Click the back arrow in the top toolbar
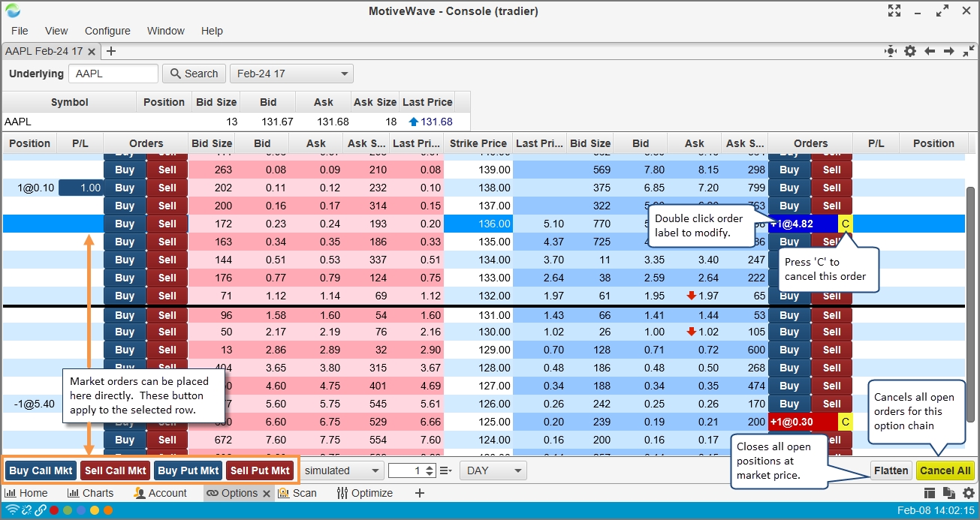980x520 pixels. [x=930, y=51]
